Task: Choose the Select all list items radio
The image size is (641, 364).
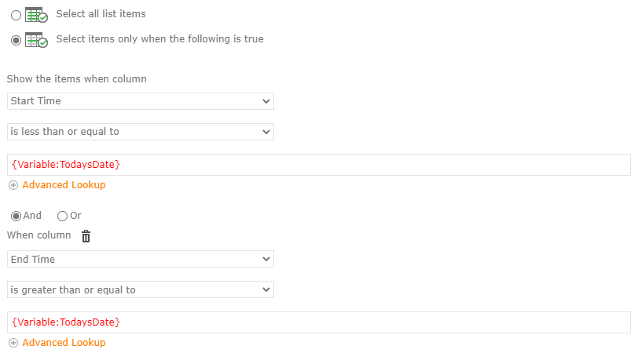Action: point(16,16)
